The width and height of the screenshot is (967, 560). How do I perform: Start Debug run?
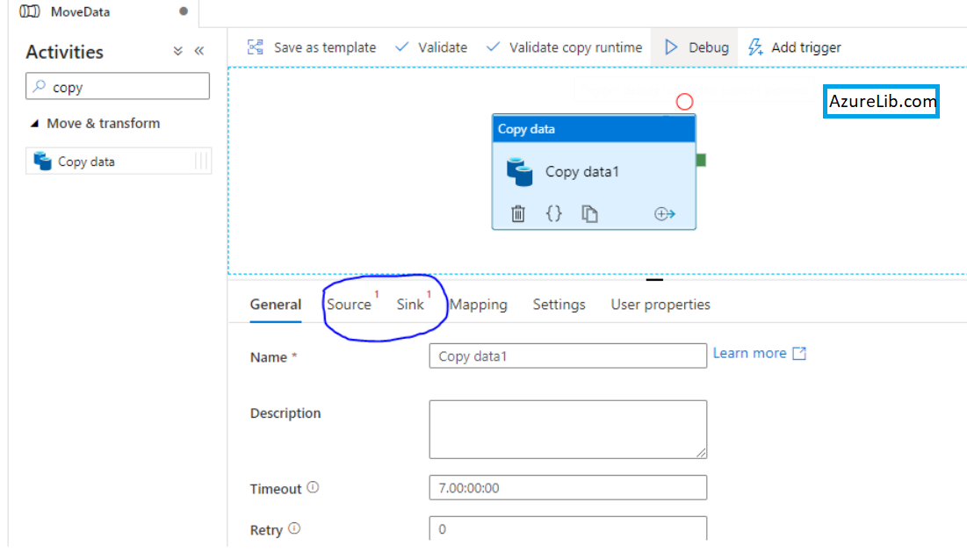pos(696,47)
